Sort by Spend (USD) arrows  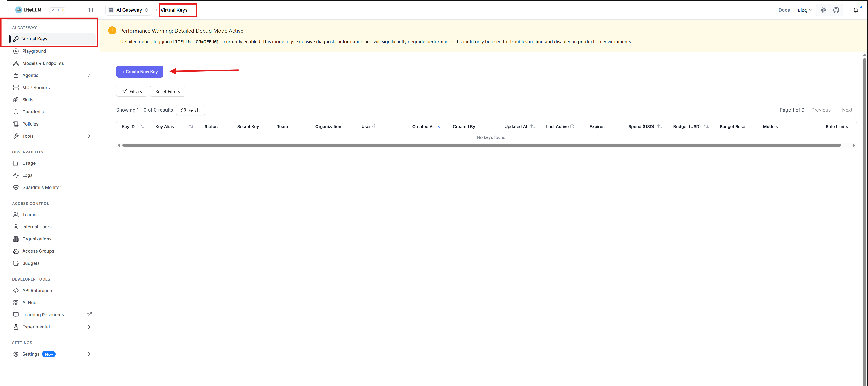(x=660, y=127)
